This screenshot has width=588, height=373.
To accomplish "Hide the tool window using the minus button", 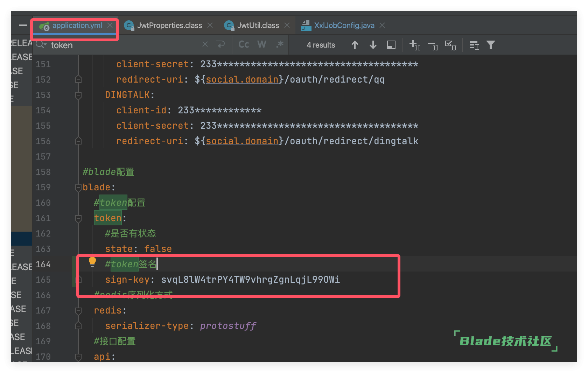I will coord(23,25).
